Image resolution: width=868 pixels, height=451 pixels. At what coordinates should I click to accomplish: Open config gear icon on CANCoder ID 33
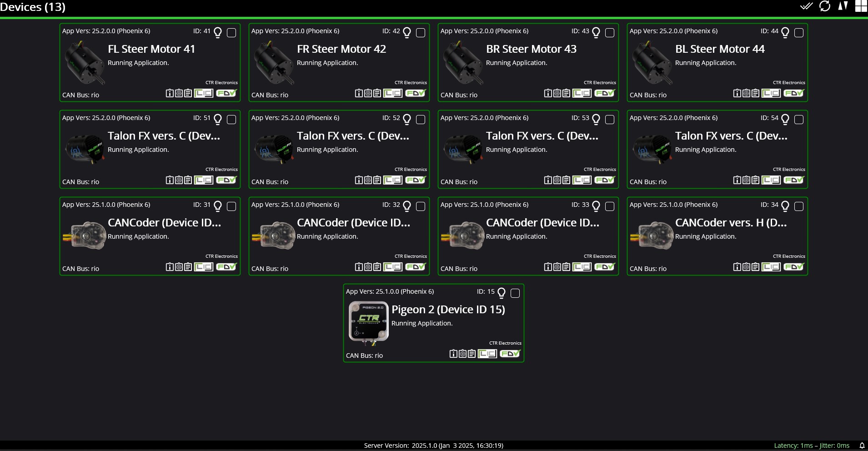click(x=557, y=267)
